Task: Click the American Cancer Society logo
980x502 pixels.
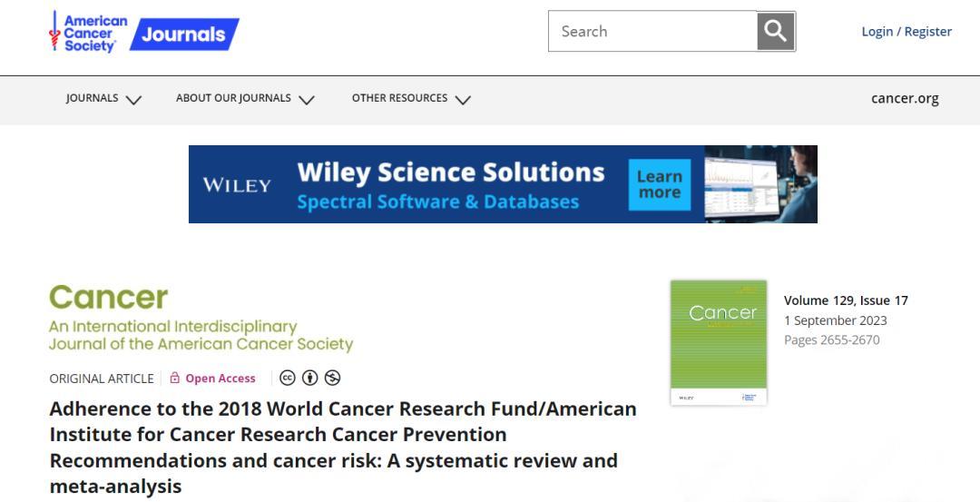Action: tap(89, 33)
